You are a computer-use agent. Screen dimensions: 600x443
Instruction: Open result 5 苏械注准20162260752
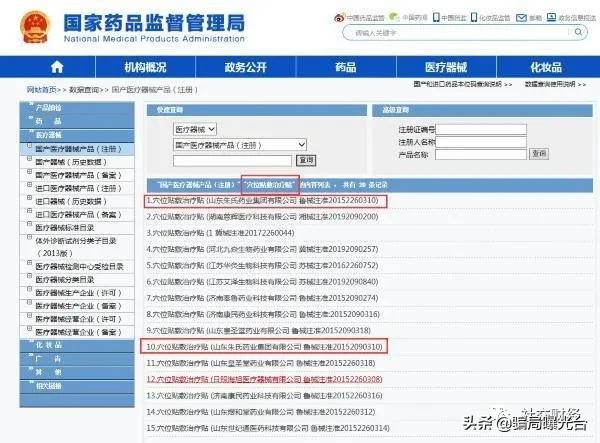[262, 265]
